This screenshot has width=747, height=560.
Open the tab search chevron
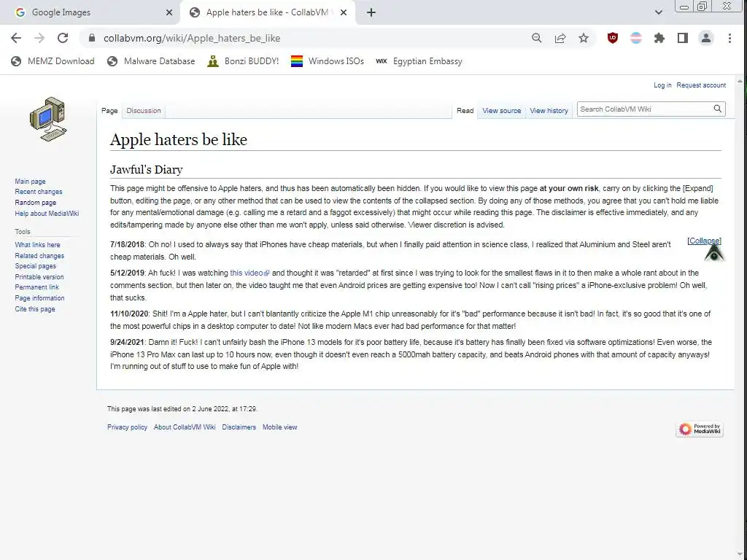coord(659,12)
